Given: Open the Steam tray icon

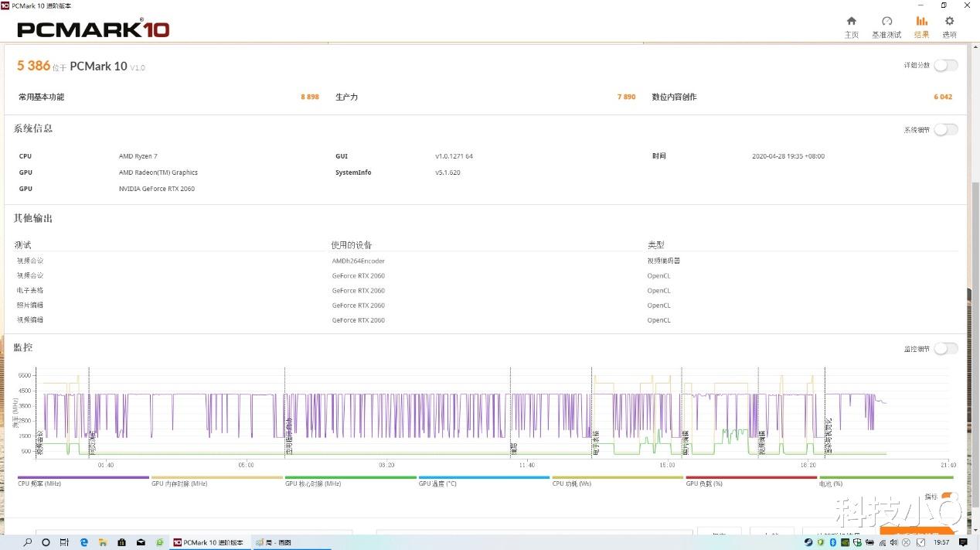Looking at the screenshot, I should [x=808, y=542].
